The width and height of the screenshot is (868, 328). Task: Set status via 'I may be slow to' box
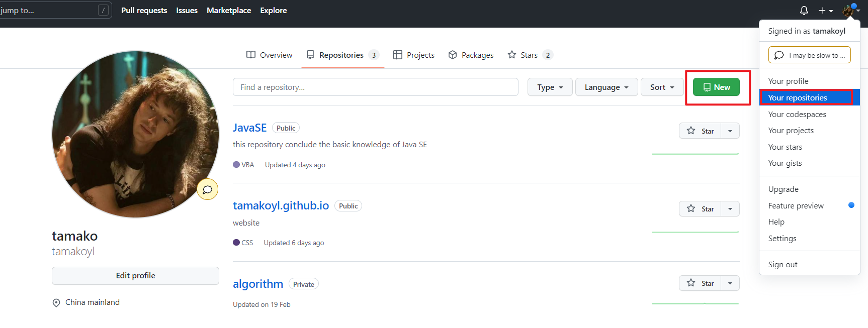click(x=809, y=55)
